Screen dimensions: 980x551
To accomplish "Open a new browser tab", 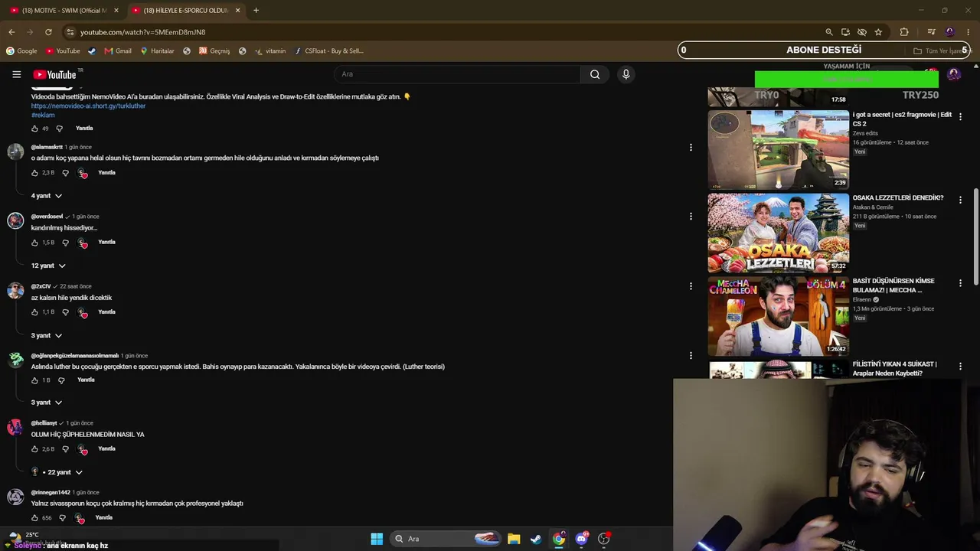I will (256, 11).
